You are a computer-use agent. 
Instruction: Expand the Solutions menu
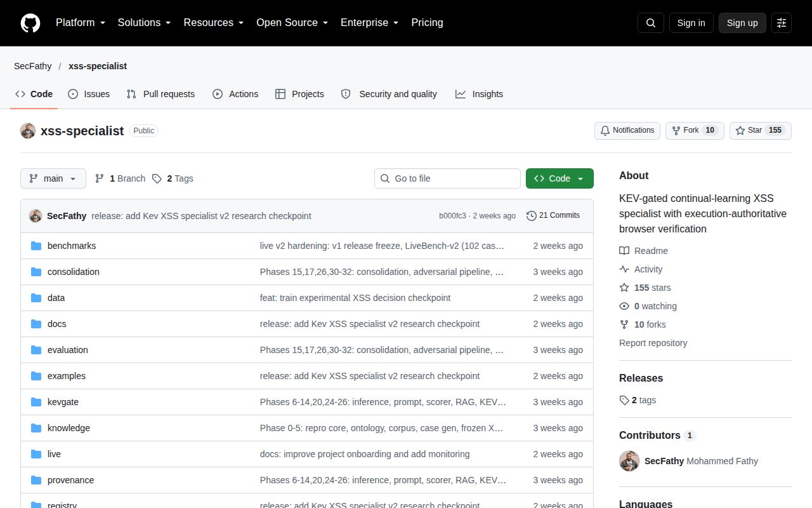tap(145, 23)
